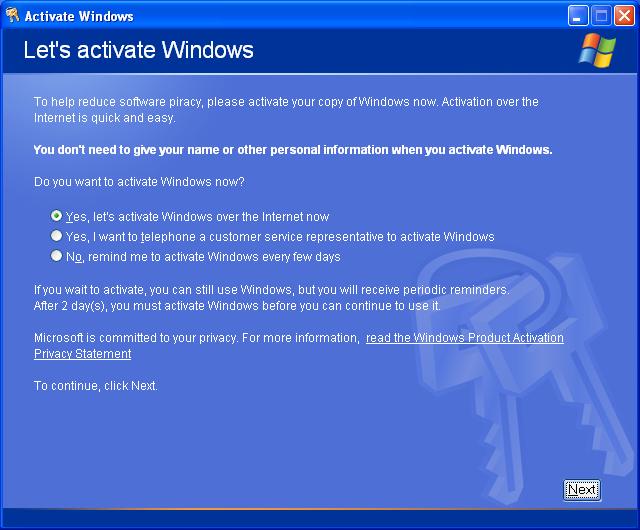Screen dimensions: 640x530
Task: Click the 'After 2 day(s), you must activate' line
Action: [237, 306]
